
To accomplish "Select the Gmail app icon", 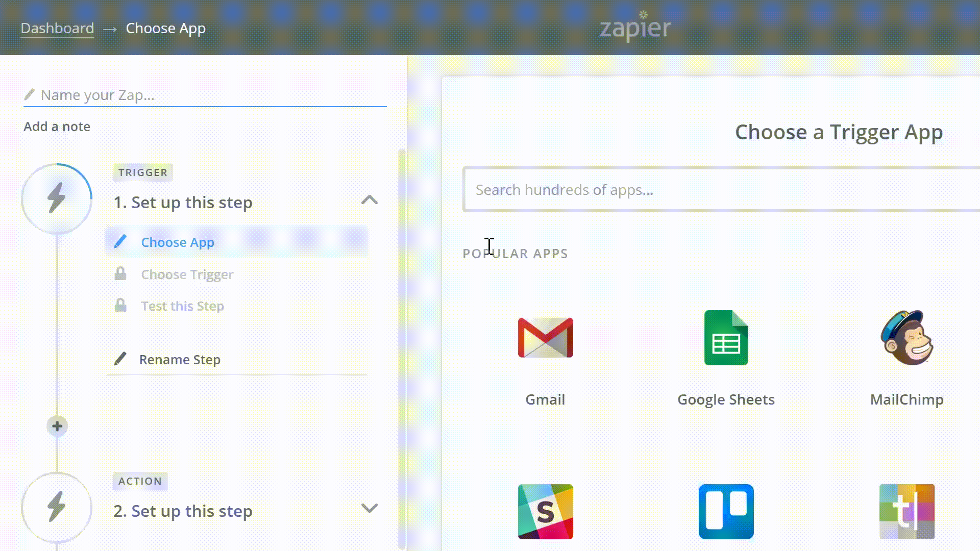I will 545,338.
